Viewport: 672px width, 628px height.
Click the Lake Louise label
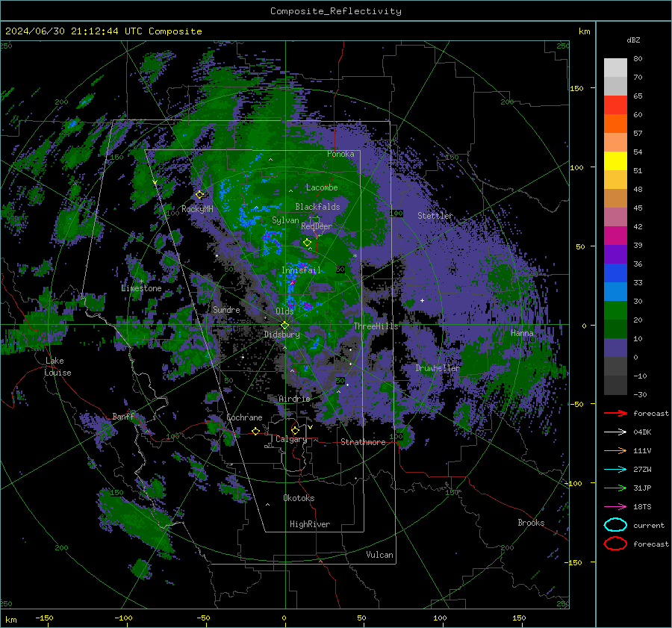[58, 367]
